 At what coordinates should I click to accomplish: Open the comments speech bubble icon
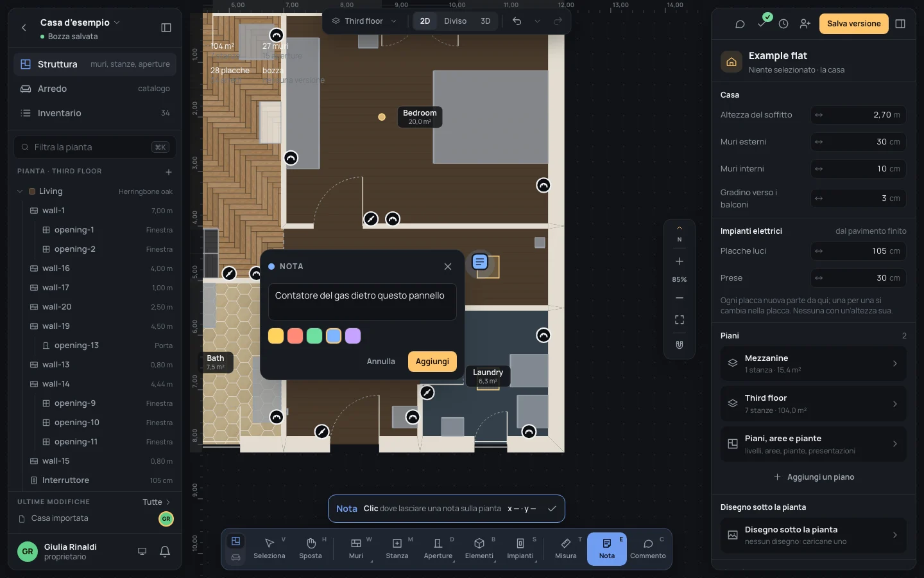(740, 24)
